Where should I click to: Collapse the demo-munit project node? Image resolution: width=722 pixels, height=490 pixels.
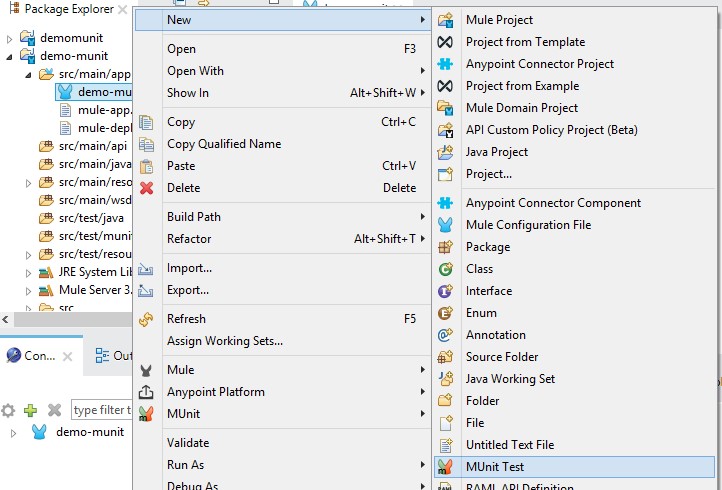coord(9,57)
